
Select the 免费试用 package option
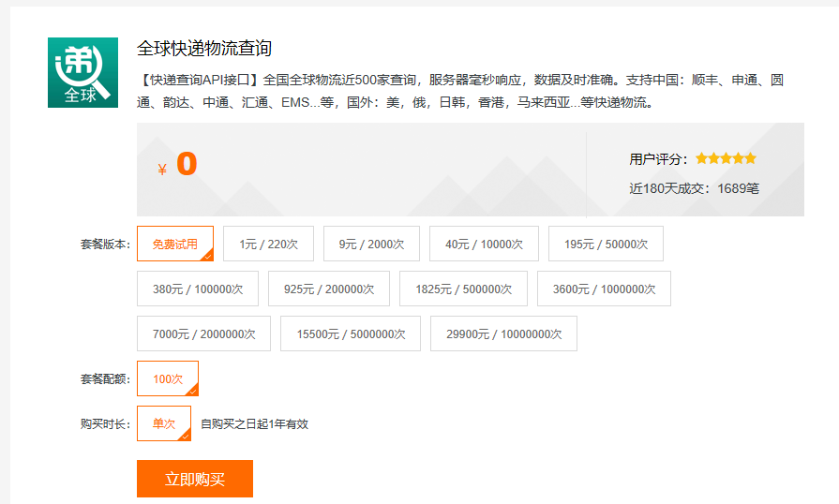[x=175, y=244]
